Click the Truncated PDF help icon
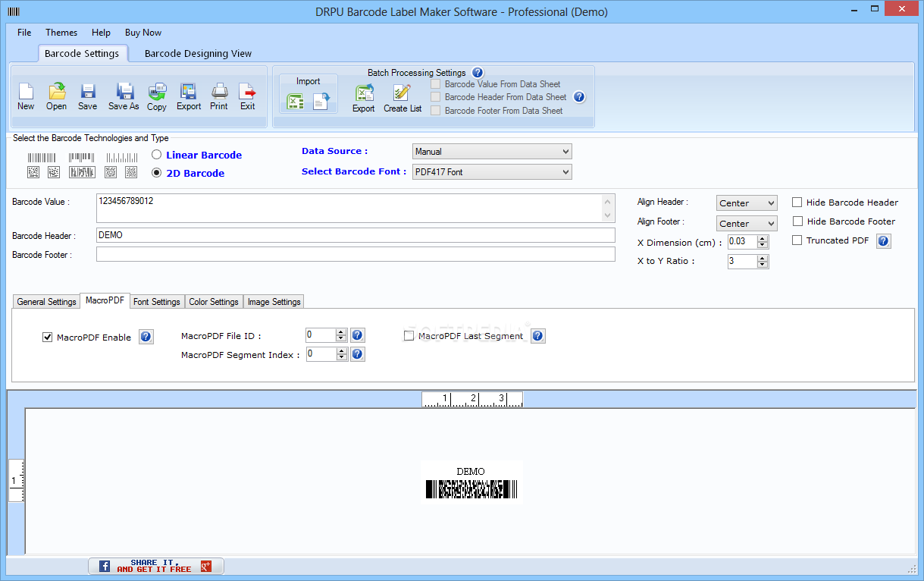Screen dimensions: 924x581 coord(884,241)
